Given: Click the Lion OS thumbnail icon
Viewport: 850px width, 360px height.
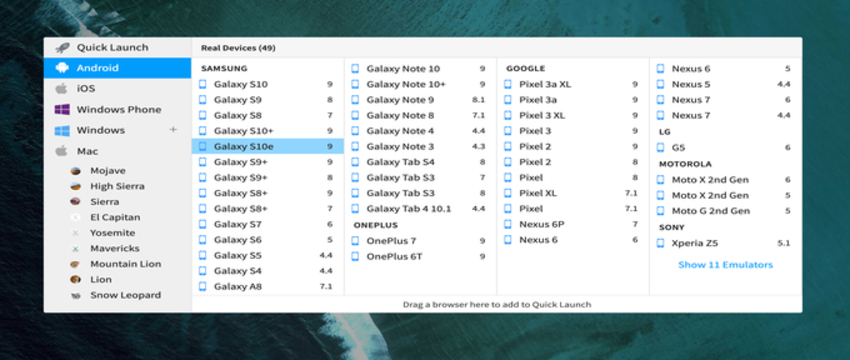Looking at the screenshot, I should 76,280.
